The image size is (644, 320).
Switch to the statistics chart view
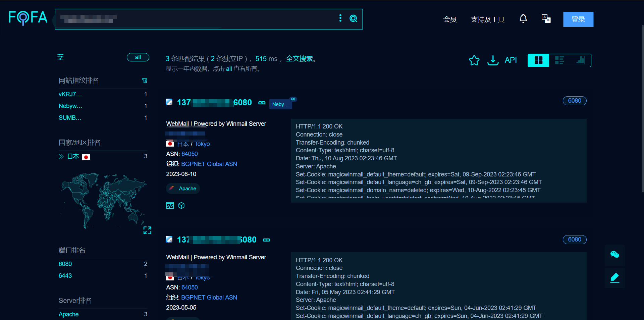tap(580, 60)
